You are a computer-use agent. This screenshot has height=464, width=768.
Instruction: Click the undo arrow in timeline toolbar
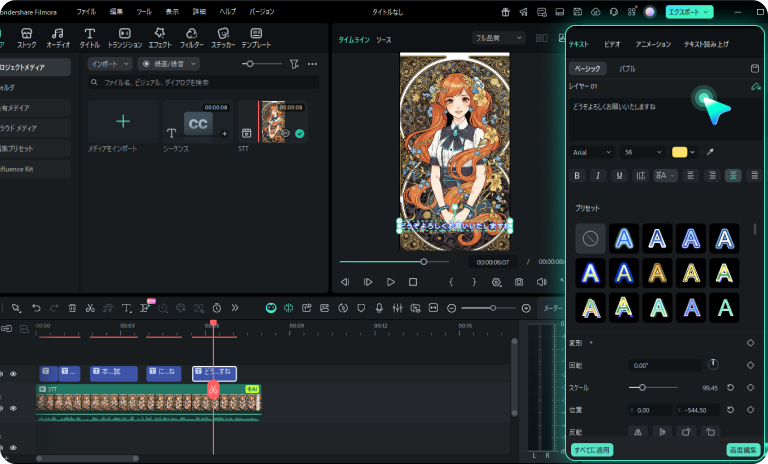click(36, 308)
